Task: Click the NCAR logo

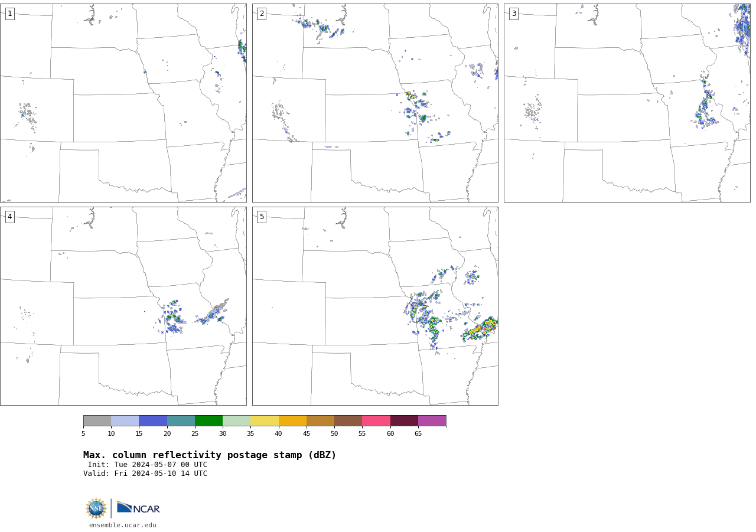Action: [138, 508]
